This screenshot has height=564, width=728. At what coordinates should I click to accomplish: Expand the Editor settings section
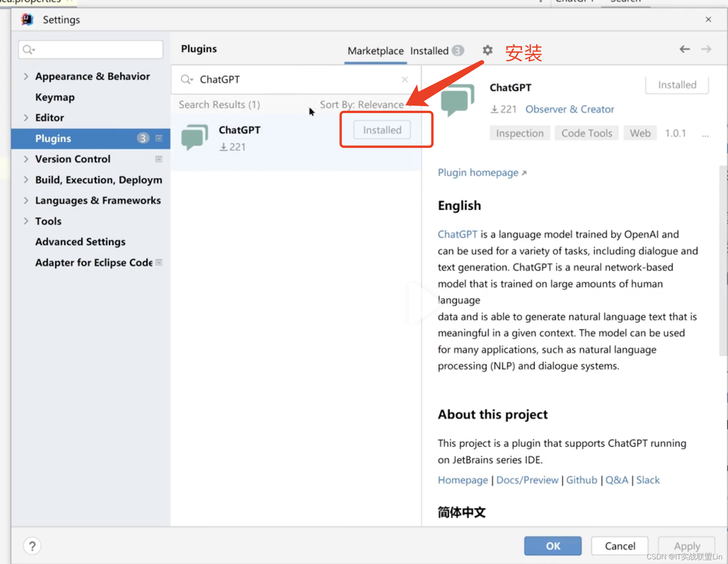(26, 117)
